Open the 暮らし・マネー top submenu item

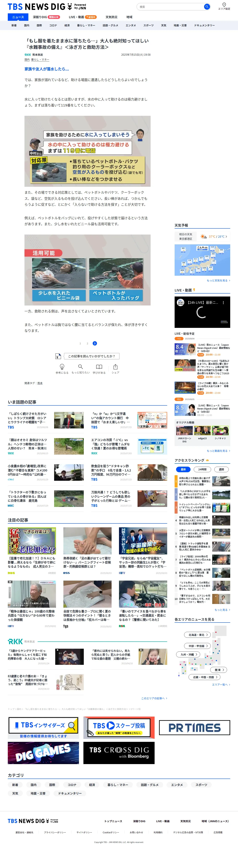86,25
